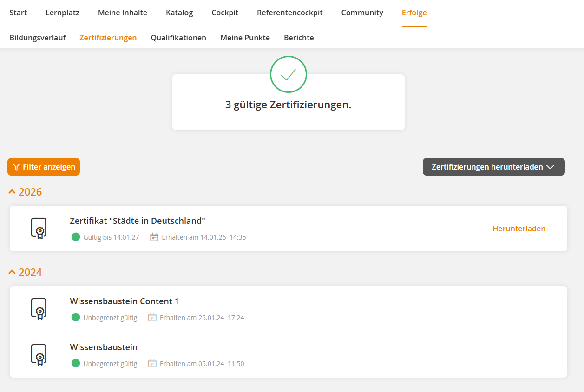Screen dimensions: 584x392
Task: Show filters with "Filter anzeigen" button
Action: pyautogui.click(x=44, y=167)
